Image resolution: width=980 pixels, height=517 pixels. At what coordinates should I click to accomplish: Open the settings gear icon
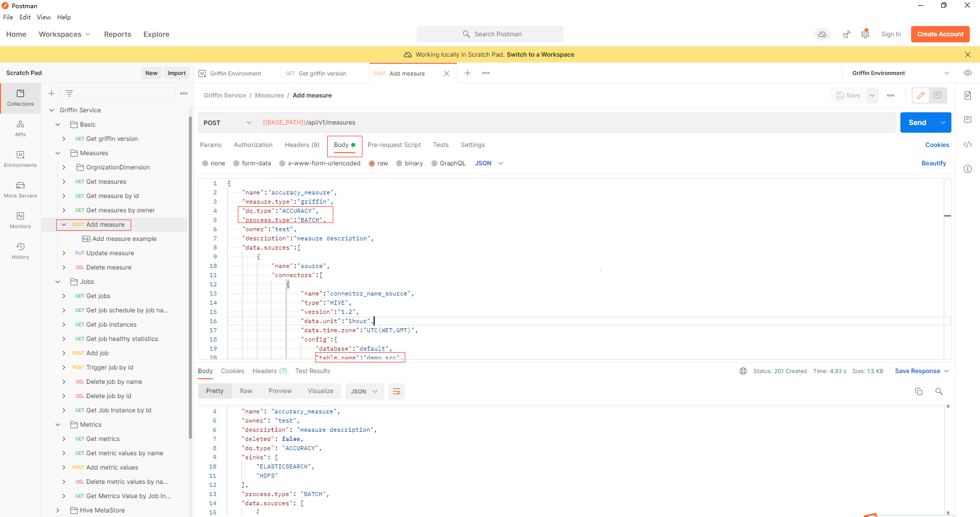(865, 34)
